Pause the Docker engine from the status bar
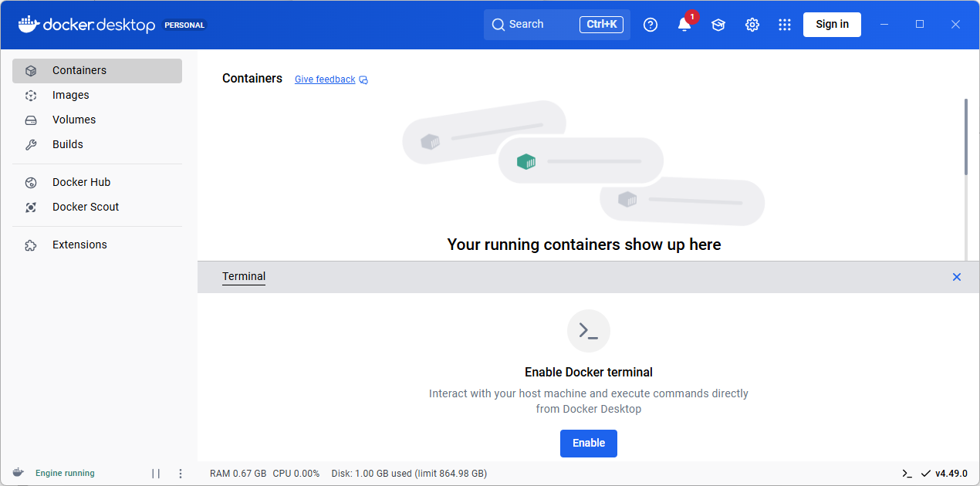 [156, 474]
